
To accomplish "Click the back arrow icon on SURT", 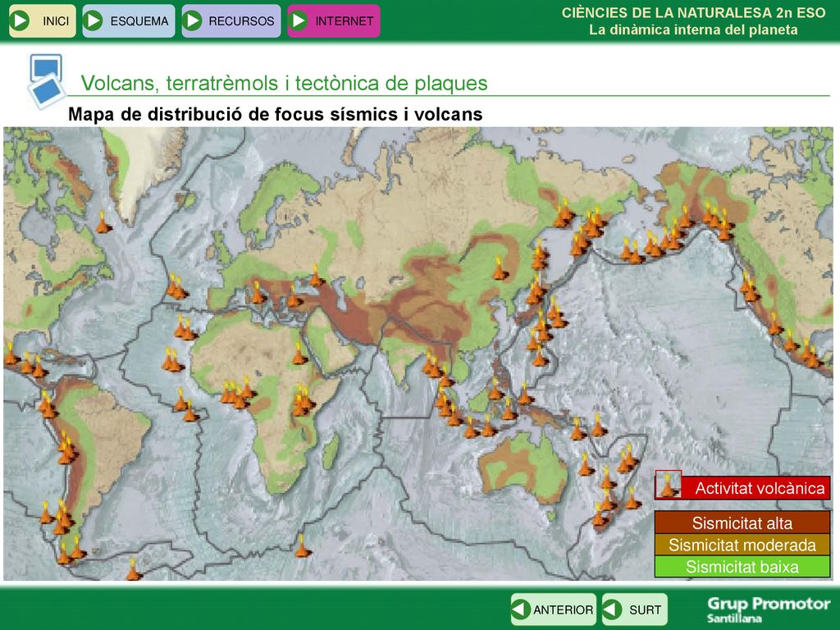I will click(x=612, y=609).
